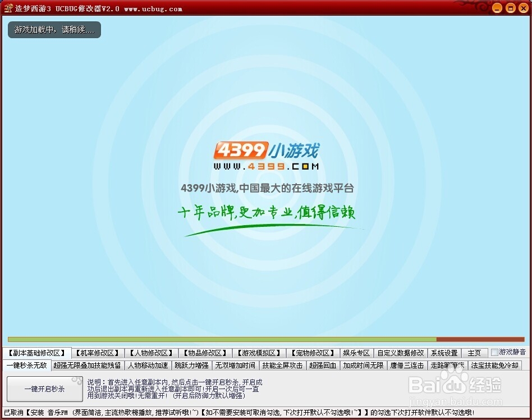Viewport: 532px width, 420px height.
Task: Select the 唐僧三连击 sub-tab
Action: click(407, 366)
